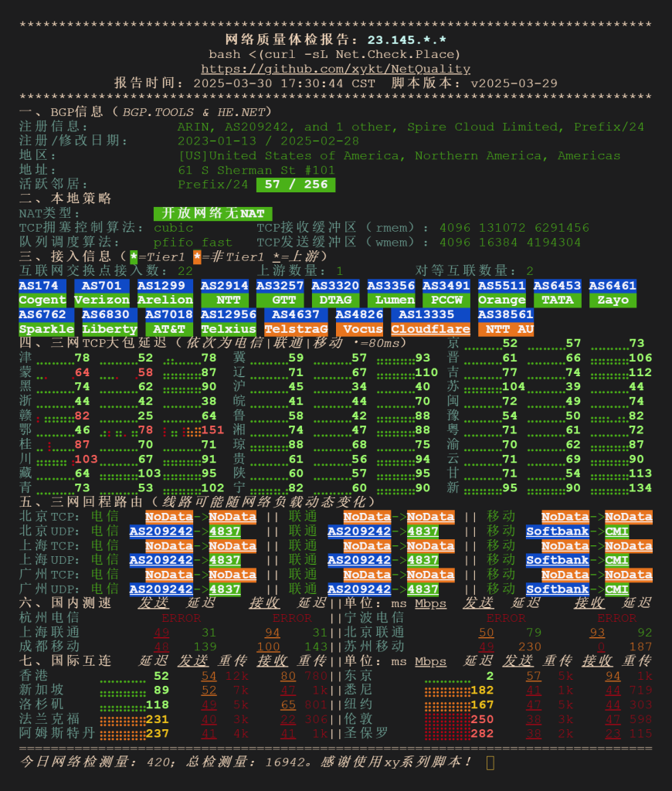Click the AS6461 Zayo badge
672x791 pixels.
pos(613,293)
